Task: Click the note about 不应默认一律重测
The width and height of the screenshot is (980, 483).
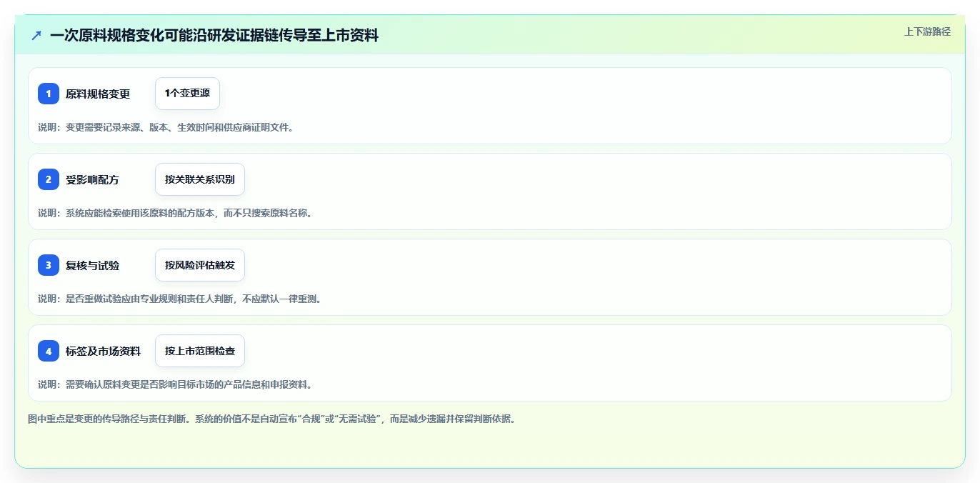Action: [179, 299]
